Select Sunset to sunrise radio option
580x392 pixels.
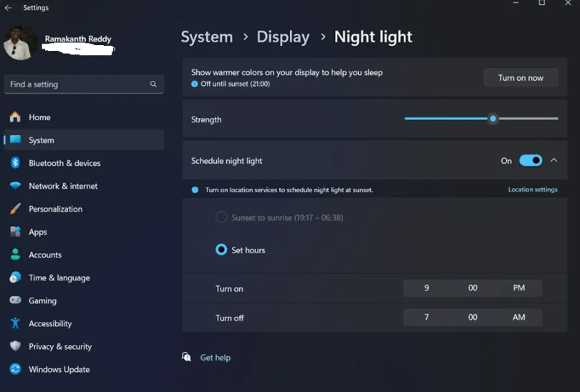coord(221,217)
